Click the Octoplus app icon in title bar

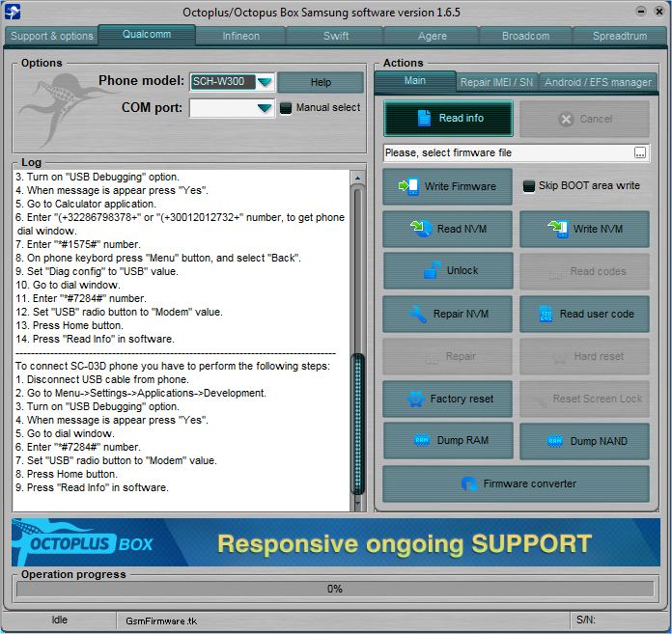[12, 12]
